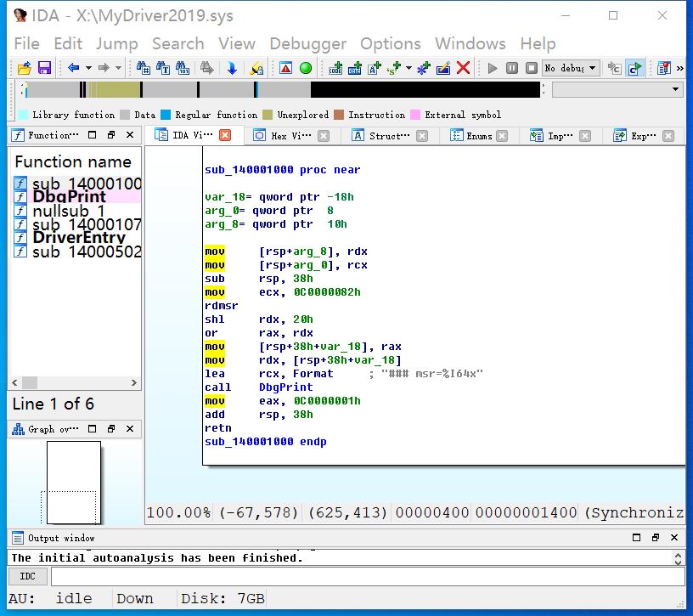693x616 pixels.
Task: Start the debugger process with play icon
Action: pyautogui.click(x=493, y=68)
